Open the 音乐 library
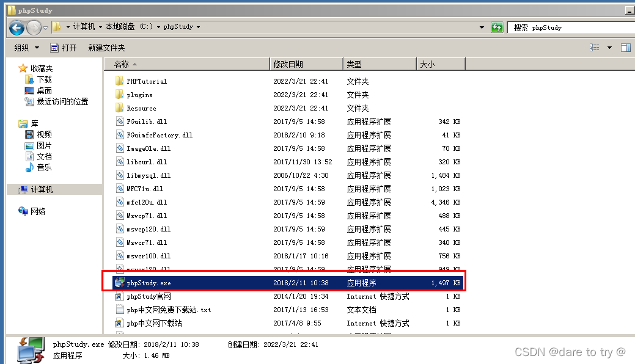Viewport: 635px width, 364px height. click(44, 167)
